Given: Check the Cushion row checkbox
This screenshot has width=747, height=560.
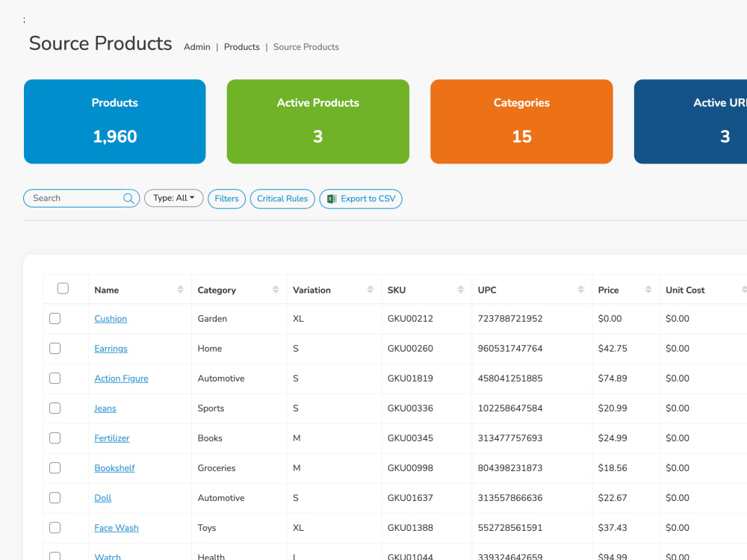Looking at the screenshot, I should (x=55, y=318).
